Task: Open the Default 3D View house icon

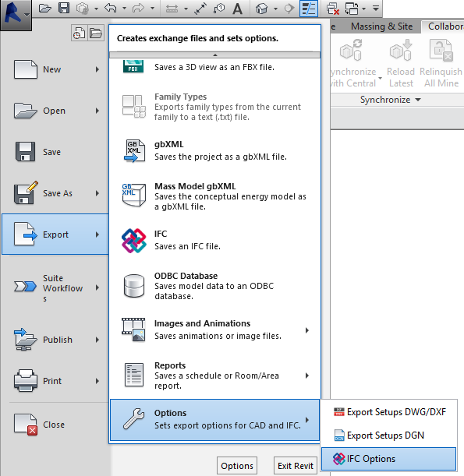Action: coord(261,9)
